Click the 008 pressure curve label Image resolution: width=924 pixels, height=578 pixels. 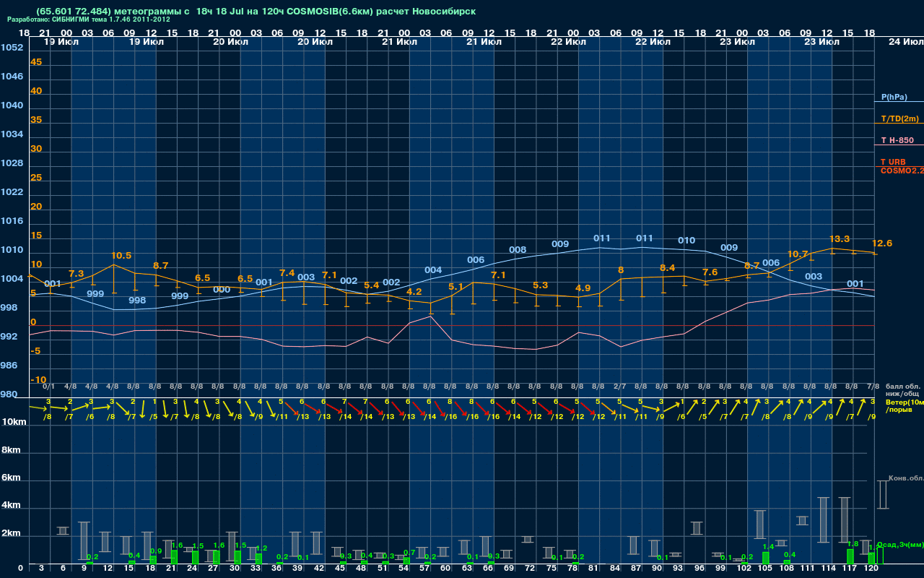point(518,250)
